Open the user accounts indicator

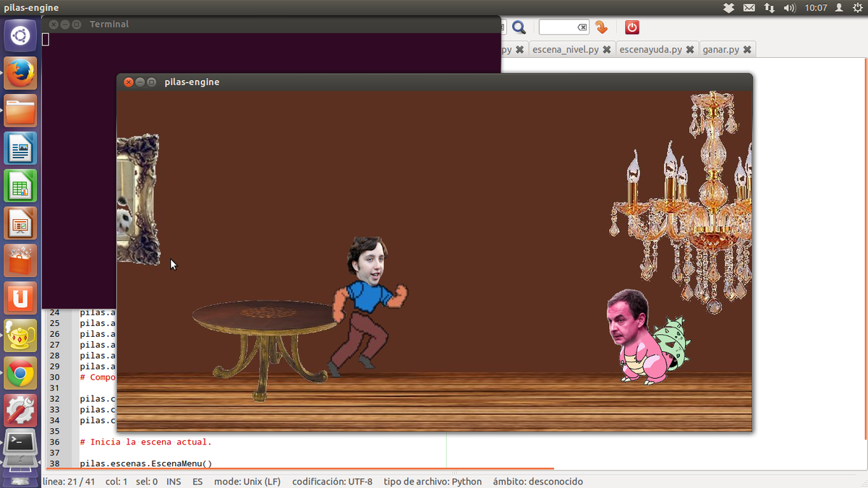(839, 8)
